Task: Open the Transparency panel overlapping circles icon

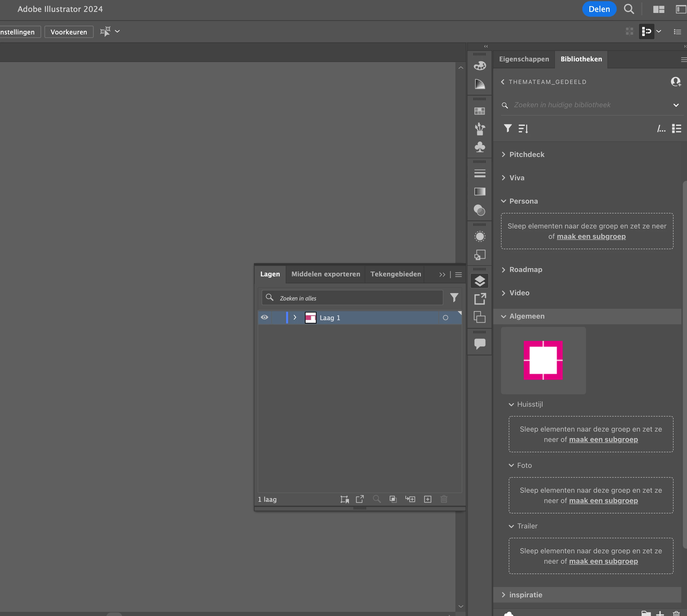Action: pyautogui.click(x=480, y=210)
